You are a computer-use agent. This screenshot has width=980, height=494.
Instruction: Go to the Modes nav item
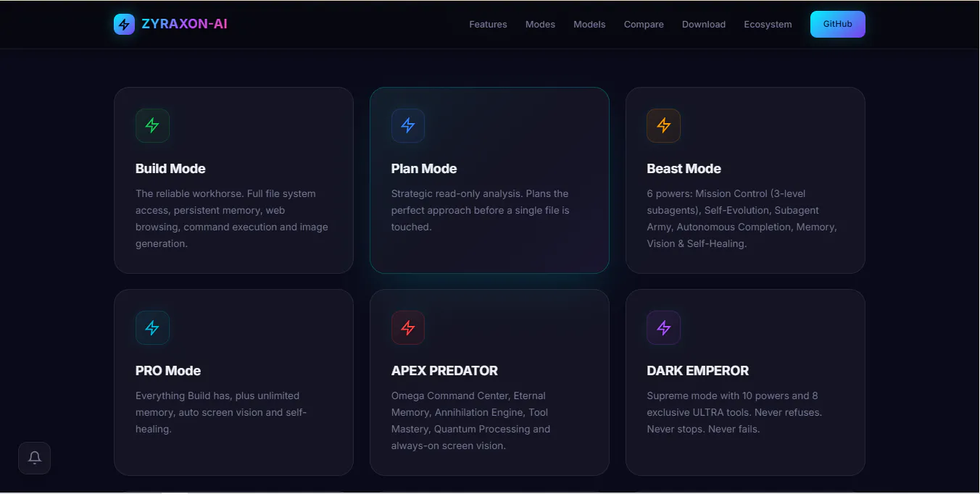[540, 24]
